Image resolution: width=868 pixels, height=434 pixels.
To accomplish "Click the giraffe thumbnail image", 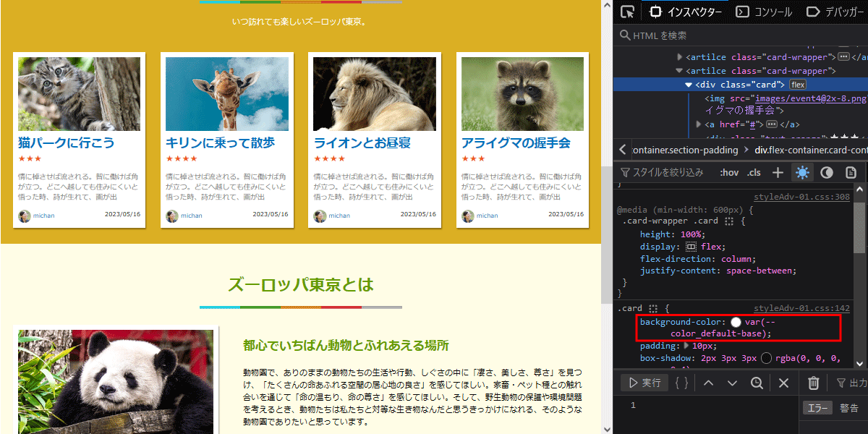I will pos(227,94).
